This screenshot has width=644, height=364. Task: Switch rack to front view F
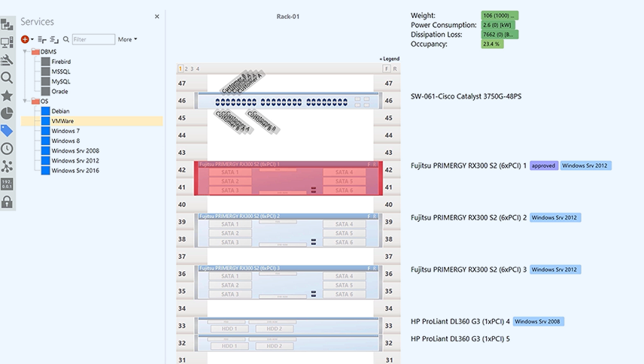(x=387, y=68)
